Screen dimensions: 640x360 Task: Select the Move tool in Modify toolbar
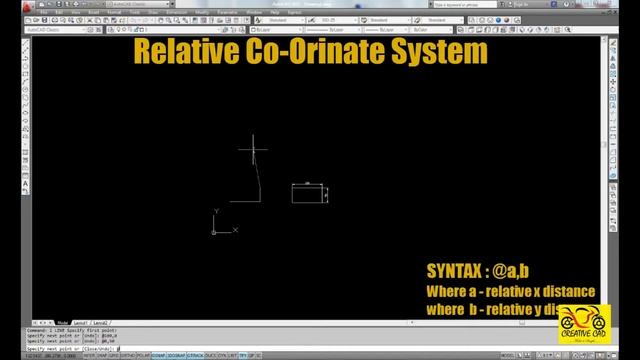click(613, 82)
